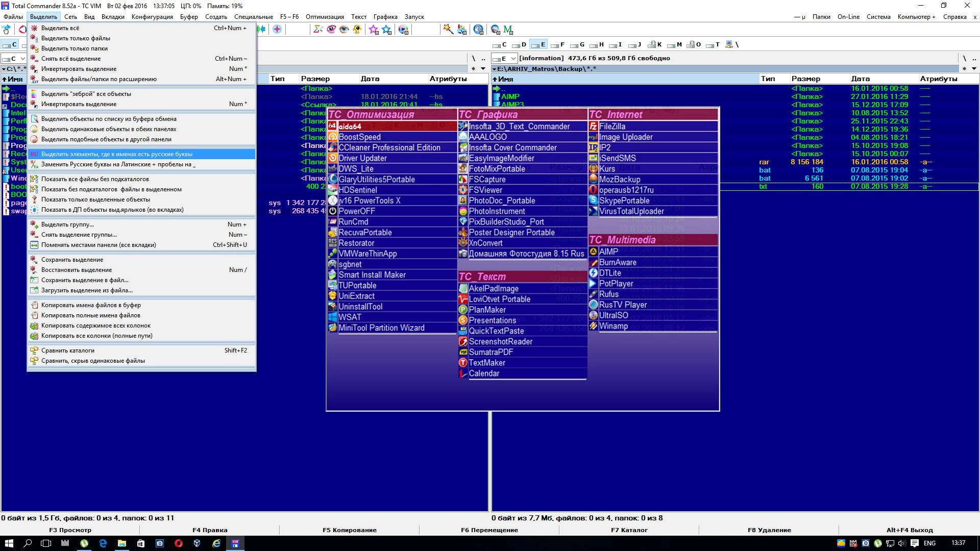Click the blue eye viewer toolbar icon

344,30
